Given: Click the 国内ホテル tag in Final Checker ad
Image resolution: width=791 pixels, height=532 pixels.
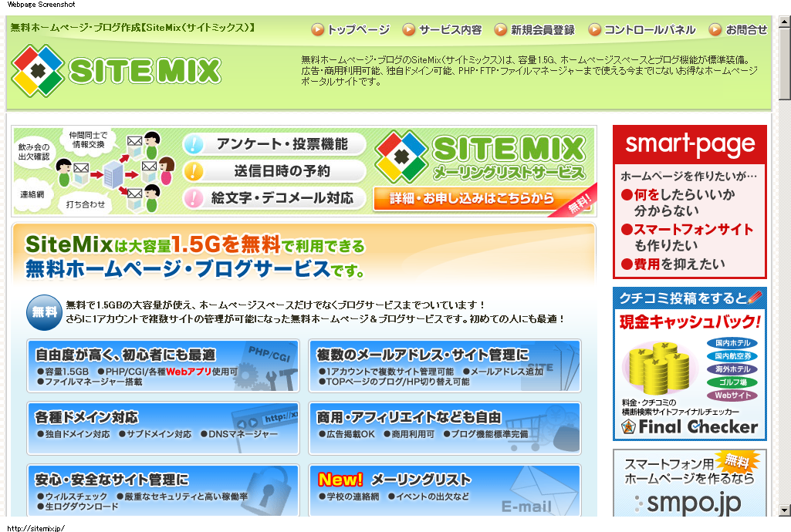Looking at the screenshot, I should 732,343.
